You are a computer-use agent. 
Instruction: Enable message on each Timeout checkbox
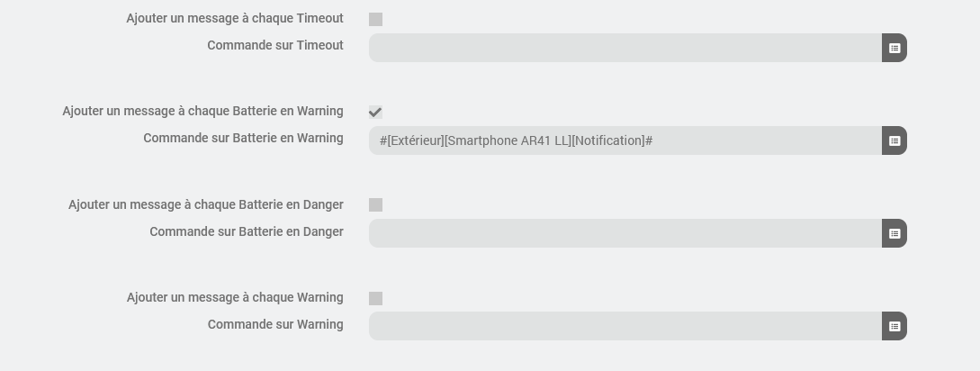(375, 19)
